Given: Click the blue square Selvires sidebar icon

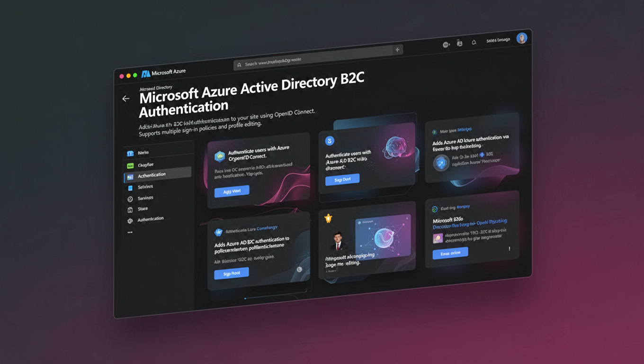Looking at the screenshot, I should pyautogui.click(x=130, y=188).
